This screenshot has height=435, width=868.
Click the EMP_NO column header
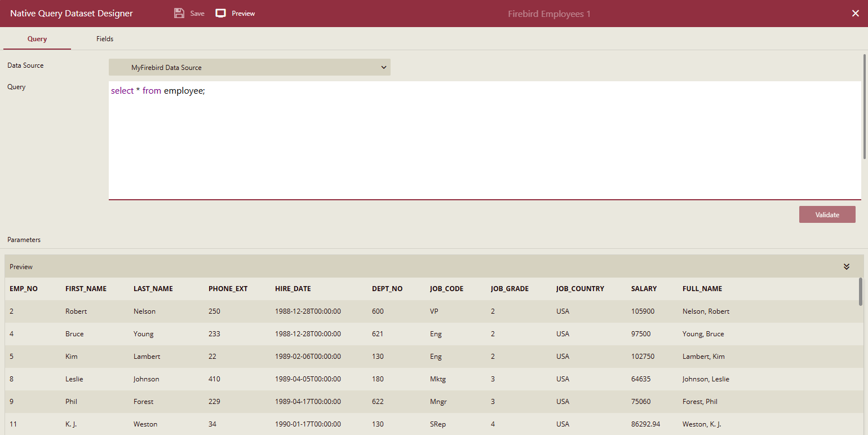[23, 288]
